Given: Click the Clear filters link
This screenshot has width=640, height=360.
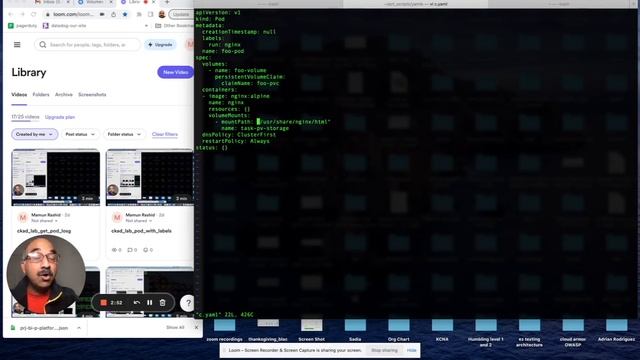Looking at the screenshot, I should click(165, 134).
